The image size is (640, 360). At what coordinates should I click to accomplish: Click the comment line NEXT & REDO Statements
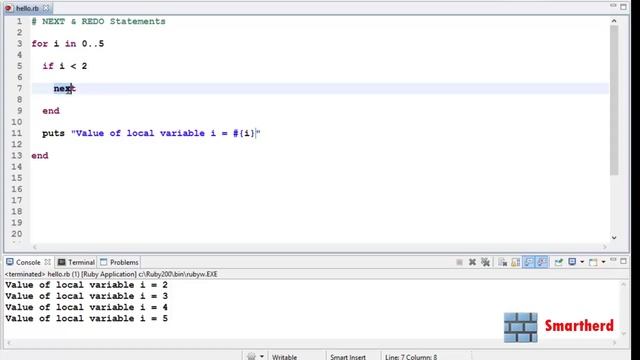(98, 21)
